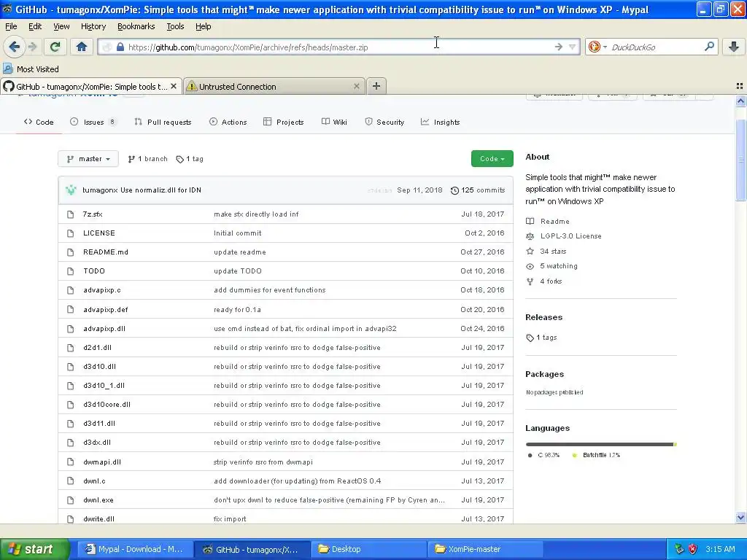Screen dimensions: 747x560
Task: Click the Forward navigation arrow
Action: pos(33,47)
